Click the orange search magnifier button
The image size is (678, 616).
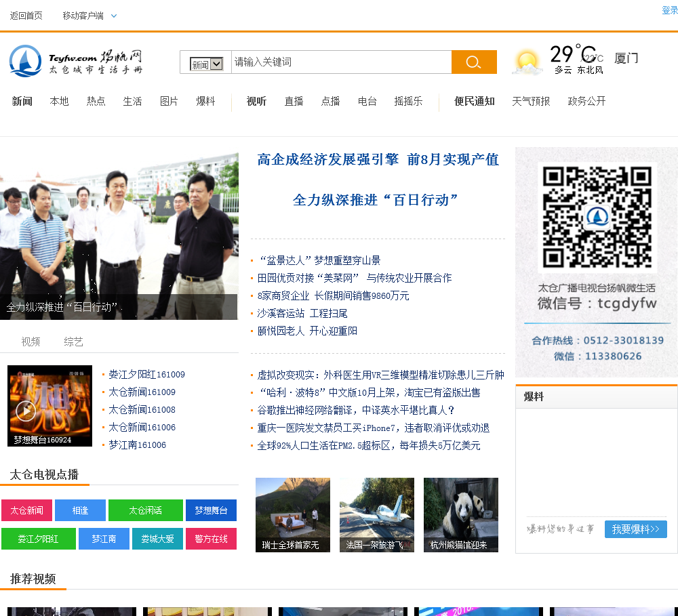pyautogui.click(x=473, y=62)
